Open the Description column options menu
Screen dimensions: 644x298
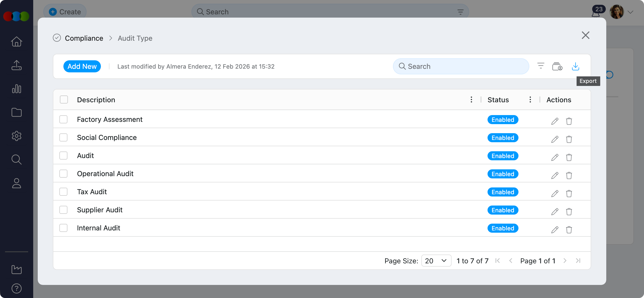tap(471, 100)
